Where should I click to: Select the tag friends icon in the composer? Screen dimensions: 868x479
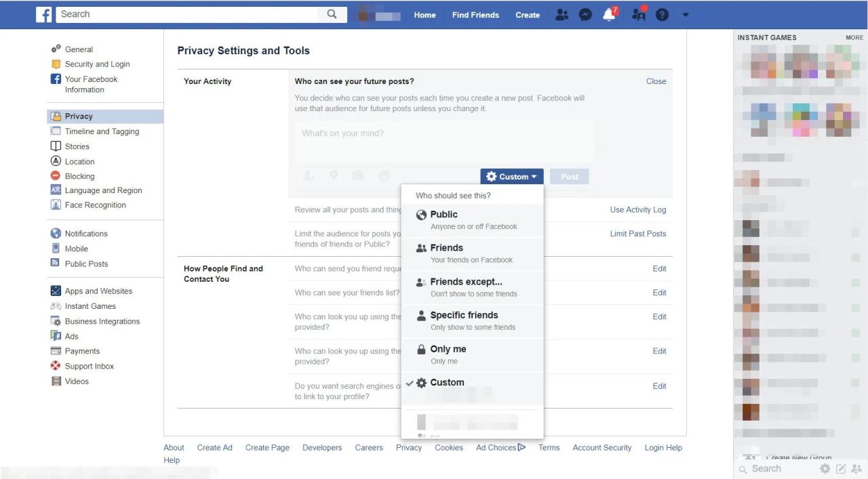tap(309, 175)
